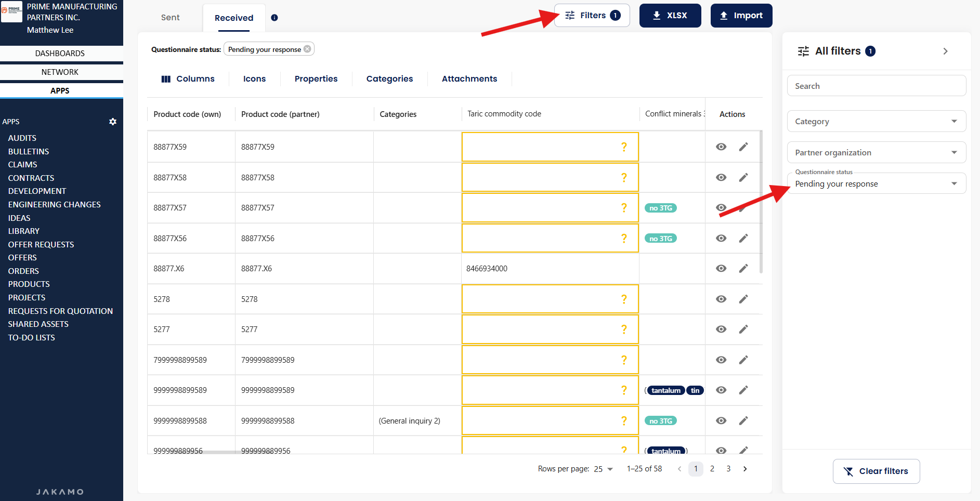This screenshot has width=980, height=501.
Task: Click pencil icon for product 5278
Action: [743, 299]
